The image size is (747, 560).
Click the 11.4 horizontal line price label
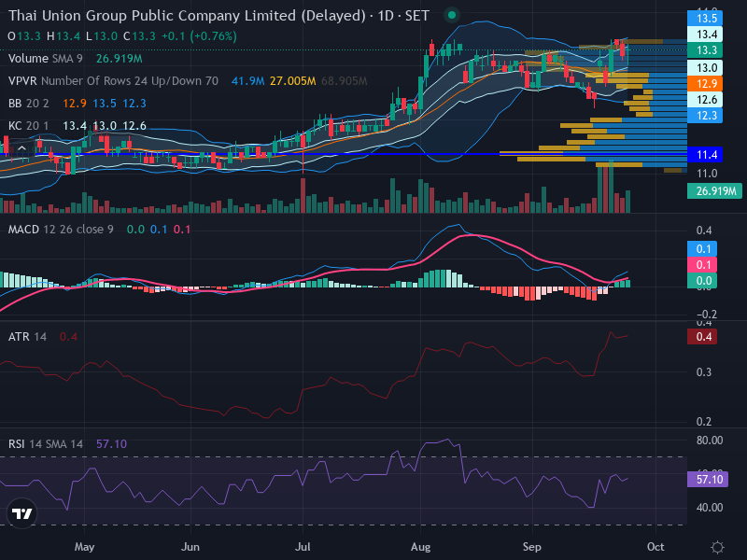pyautogui.click(x=705, y=155)
